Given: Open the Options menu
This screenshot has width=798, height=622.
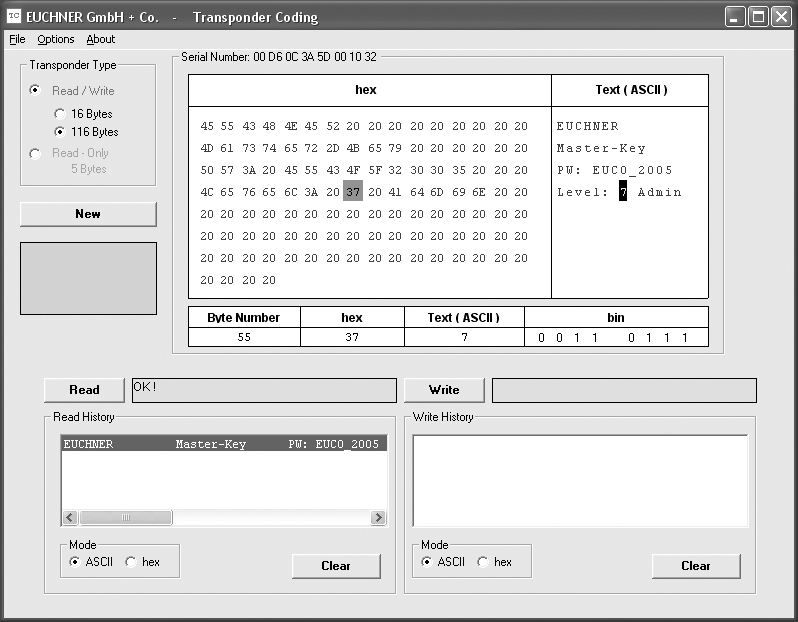Looking at the screenshot, I should coord(56,39).
